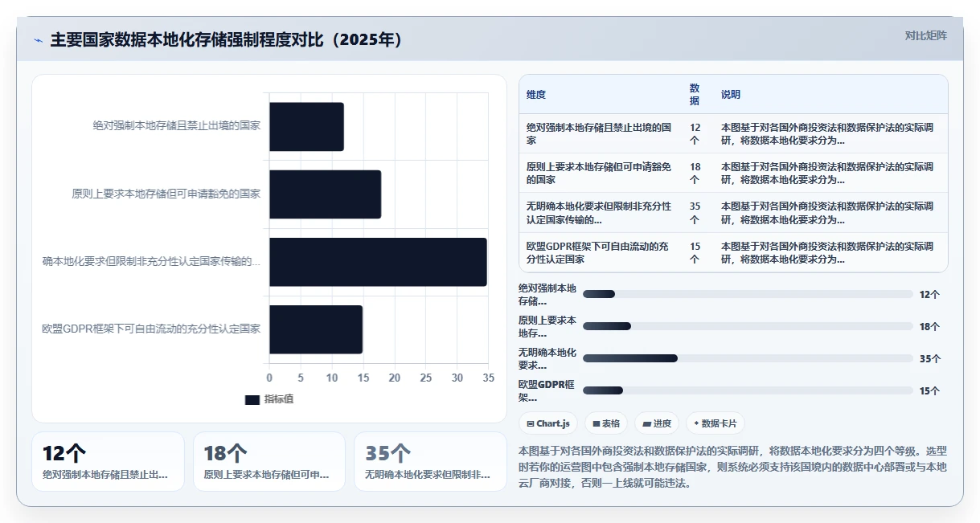
Task: Open the 12个 data card
Action: coord(108,461)
